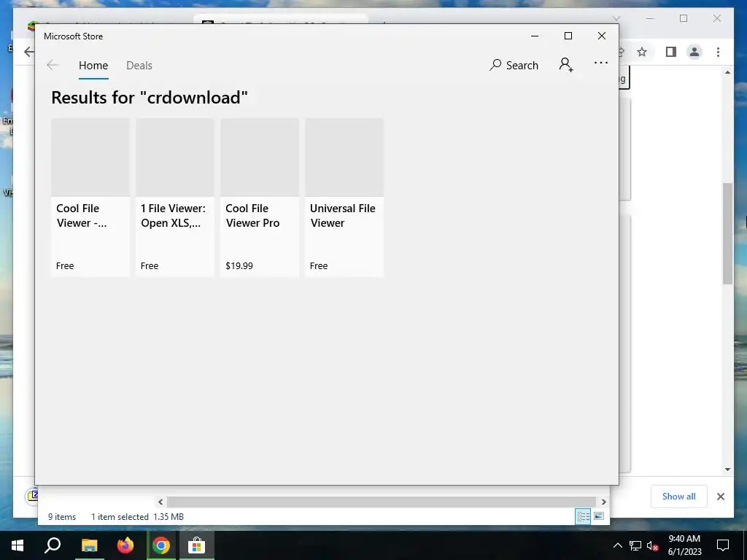Click Show all in Chrome's downloads bar
The height and width of the screenshot is (560, 747).
[x=679, y=497]
